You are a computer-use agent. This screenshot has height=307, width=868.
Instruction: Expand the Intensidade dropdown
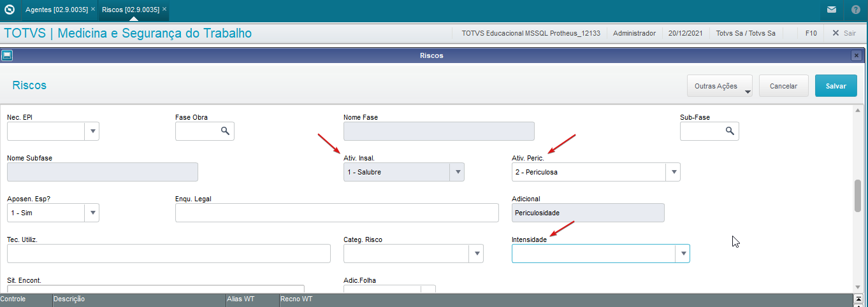[x=683, y=253]
